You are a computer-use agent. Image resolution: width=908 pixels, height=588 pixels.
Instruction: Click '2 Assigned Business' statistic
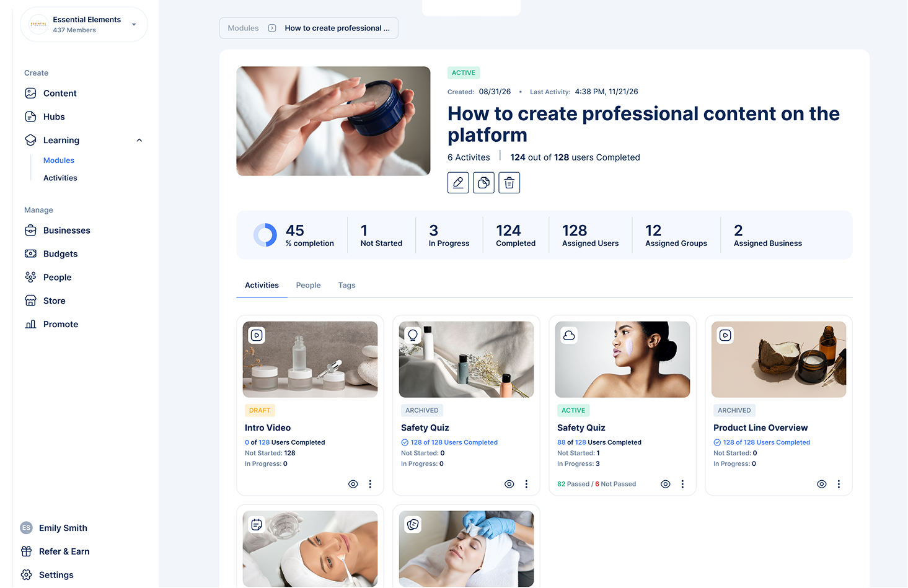pyautogui.click(x=768, y=235)
